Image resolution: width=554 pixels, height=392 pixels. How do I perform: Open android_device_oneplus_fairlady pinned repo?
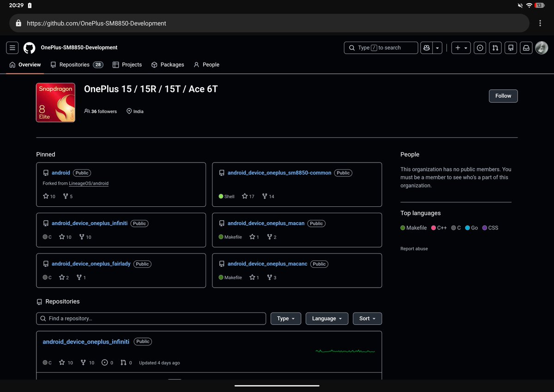(x=91, y=264)
